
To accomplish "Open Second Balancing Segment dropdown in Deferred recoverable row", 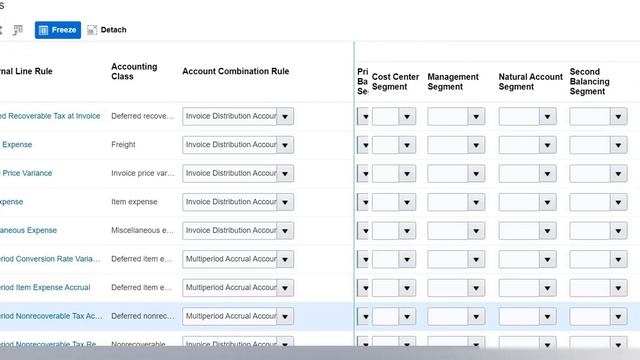I will tap(618, 116).
